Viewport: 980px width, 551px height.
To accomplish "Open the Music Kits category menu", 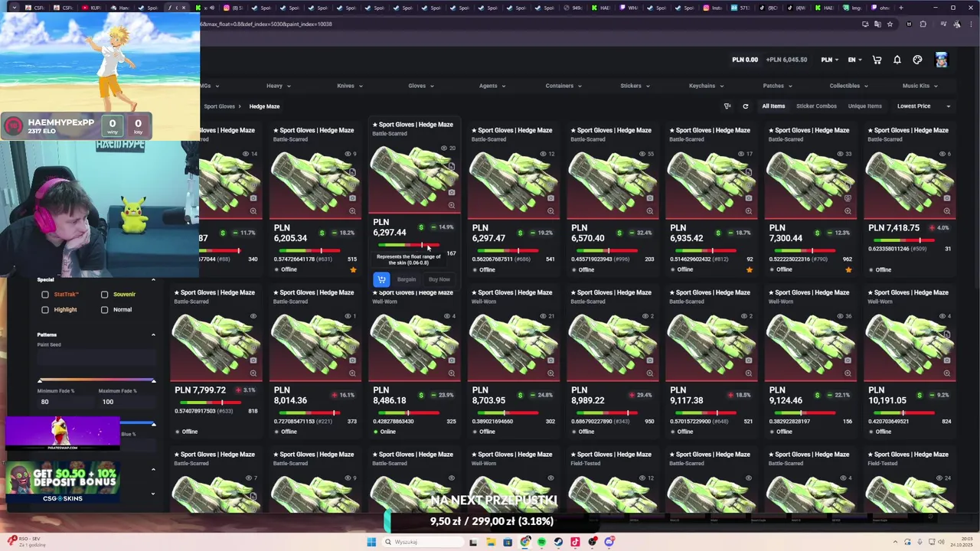I will 920,86.
